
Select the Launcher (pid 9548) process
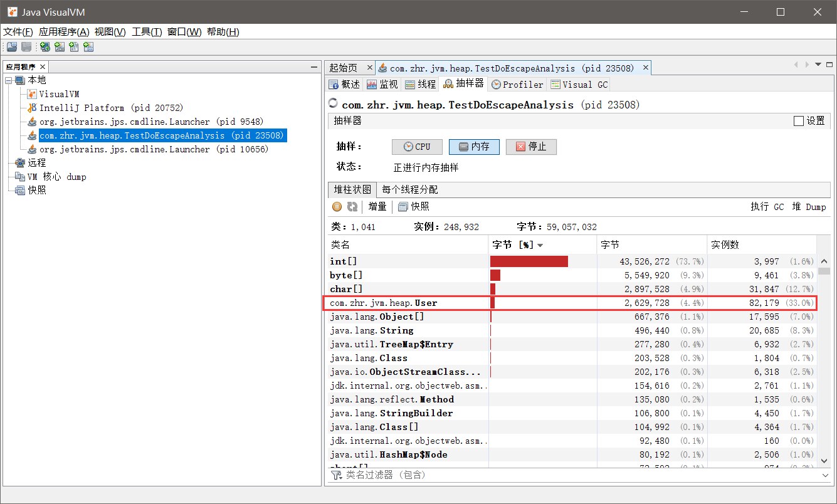pyautogui.click(x=151, y=122)
